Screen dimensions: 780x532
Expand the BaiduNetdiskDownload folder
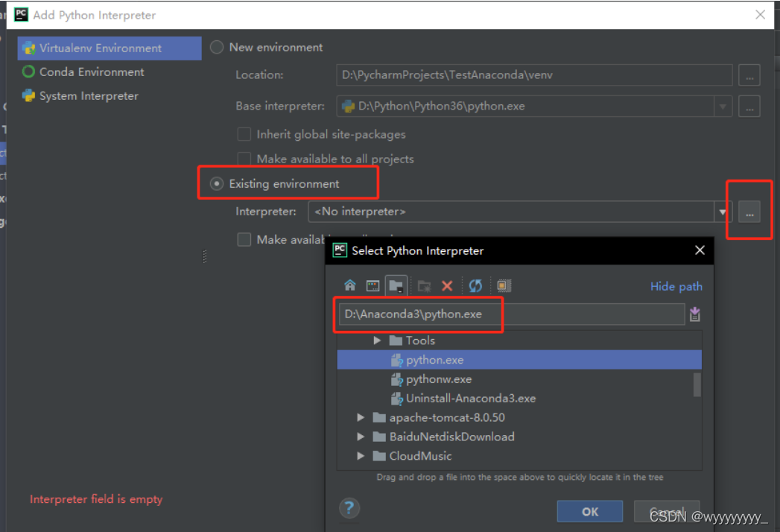[x=361, y=437]
